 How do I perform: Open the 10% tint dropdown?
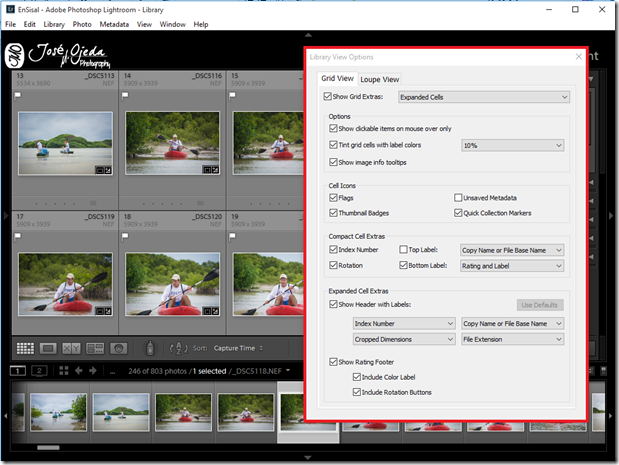click(x=512, y=145)
